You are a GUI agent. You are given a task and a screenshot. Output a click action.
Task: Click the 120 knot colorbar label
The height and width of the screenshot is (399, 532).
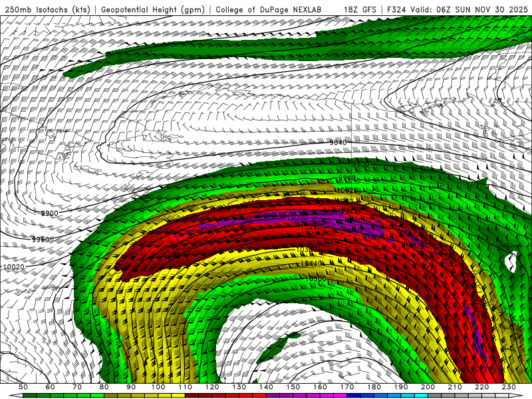click(212, 387)
